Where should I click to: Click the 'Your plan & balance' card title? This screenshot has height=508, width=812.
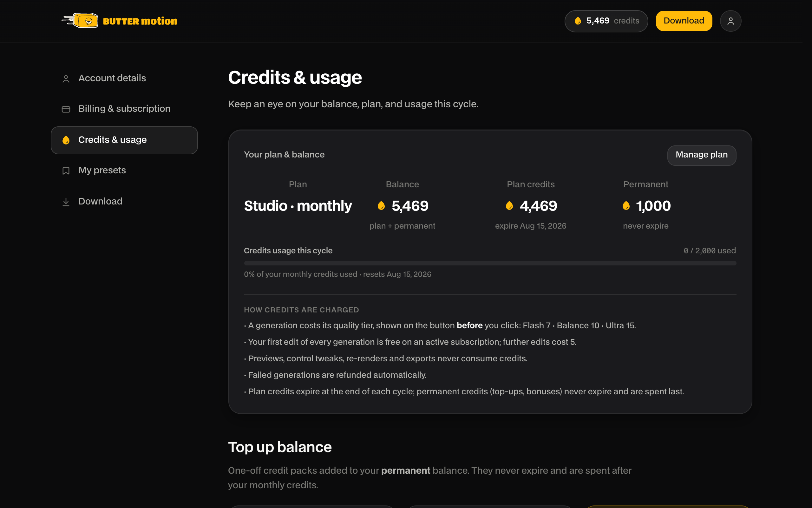pyautogui.click(x=284, y=155)
